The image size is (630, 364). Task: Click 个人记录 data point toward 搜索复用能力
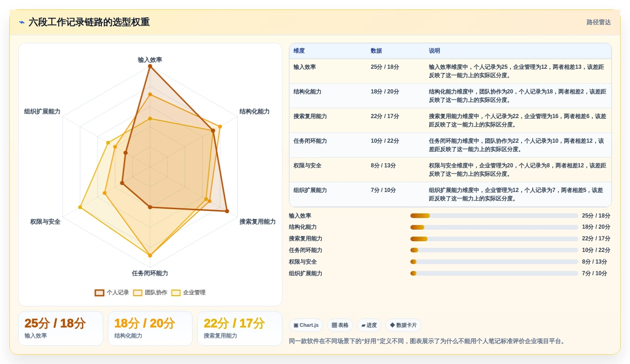tap(227, 211)
